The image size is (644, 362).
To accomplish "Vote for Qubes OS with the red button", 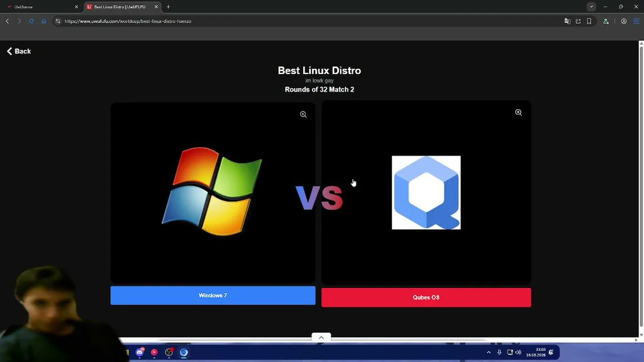I will [x=426, y=298].
